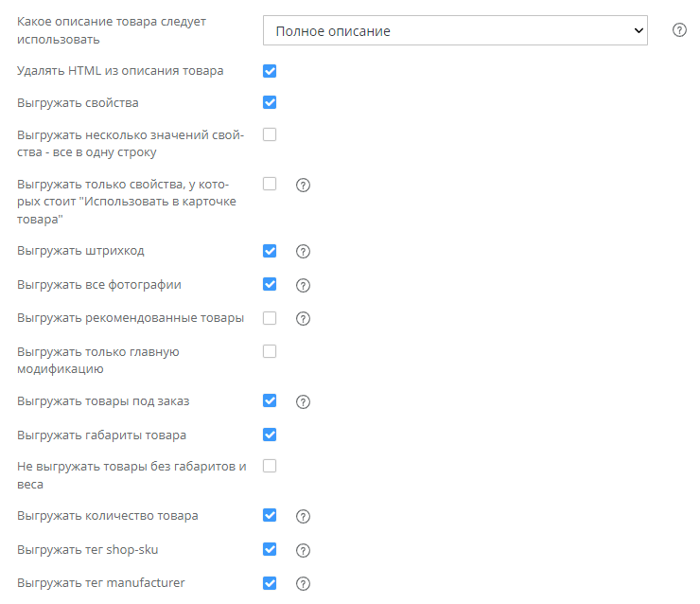
Task: Open help for 'Выгружать рекомендованные товары'
Action: 304,319
